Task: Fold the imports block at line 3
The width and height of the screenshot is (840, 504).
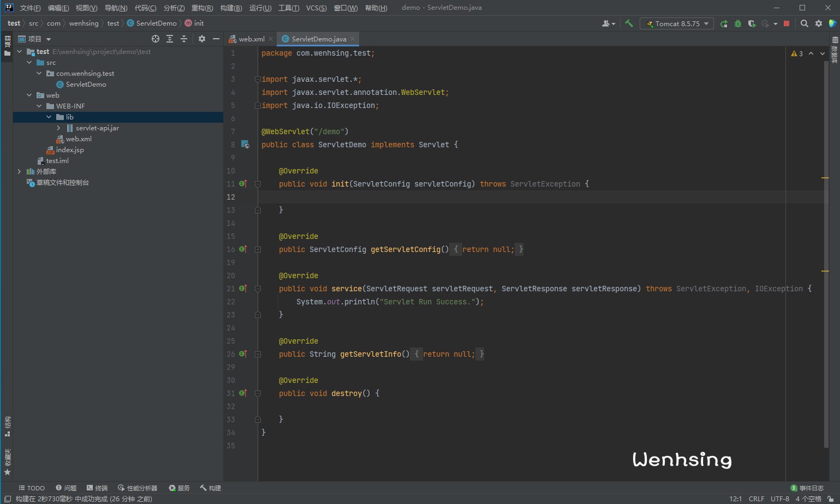Action: tap(258, 79)
